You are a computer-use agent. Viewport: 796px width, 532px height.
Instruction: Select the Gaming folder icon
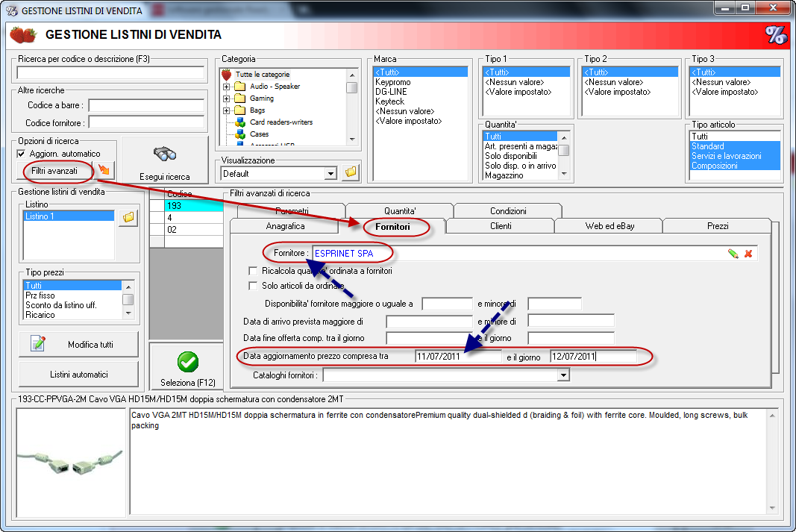240,98
